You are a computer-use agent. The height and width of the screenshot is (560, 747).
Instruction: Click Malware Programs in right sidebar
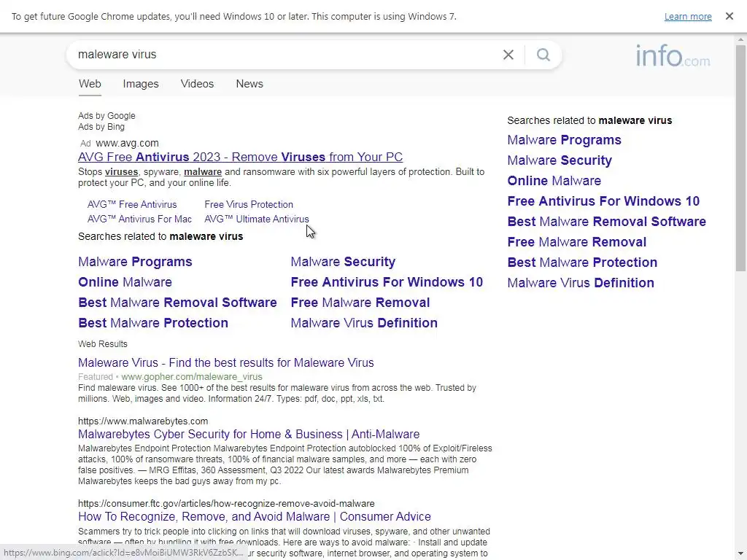(564, 140)
